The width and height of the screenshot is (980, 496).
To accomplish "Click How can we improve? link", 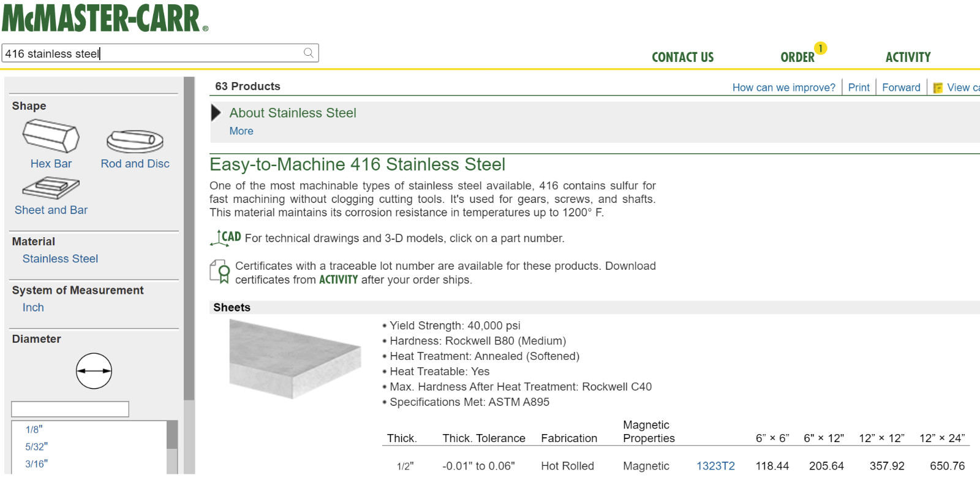I will (x=784, y=88).
